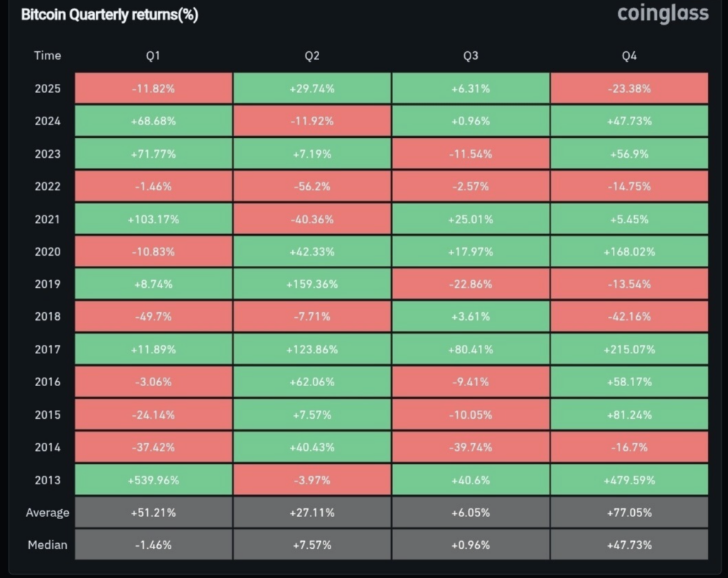This screenshot has width=728, height=578.
Task: Select the Q2 column header
Action: click(x=312, y=55)
